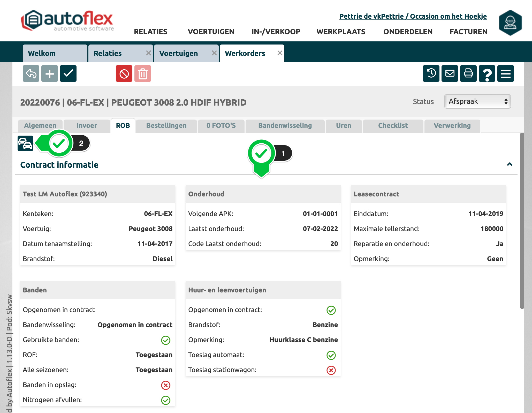532x413 pixels.
Task: Open the history clock icon
Action: 431,74
